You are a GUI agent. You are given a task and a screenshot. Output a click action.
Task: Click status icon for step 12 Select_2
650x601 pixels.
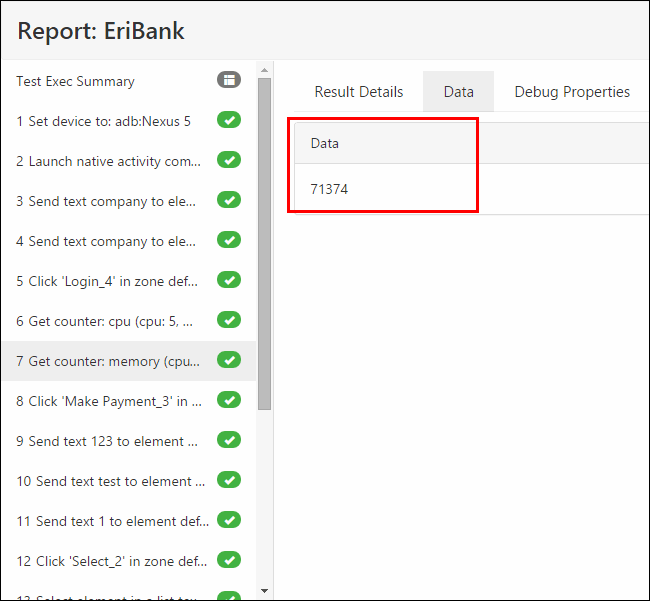229,560
